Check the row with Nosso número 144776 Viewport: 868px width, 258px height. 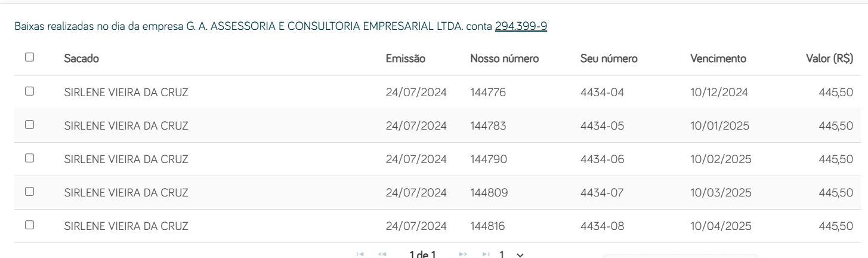point(29,91)
